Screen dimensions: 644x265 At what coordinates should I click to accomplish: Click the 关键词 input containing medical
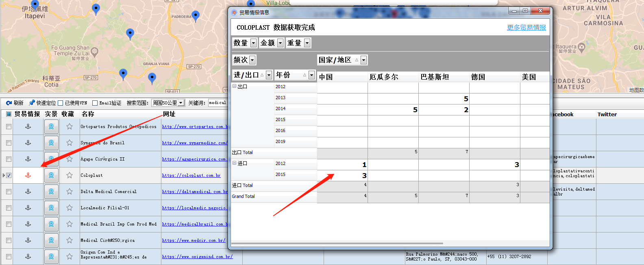coord(218,103)
